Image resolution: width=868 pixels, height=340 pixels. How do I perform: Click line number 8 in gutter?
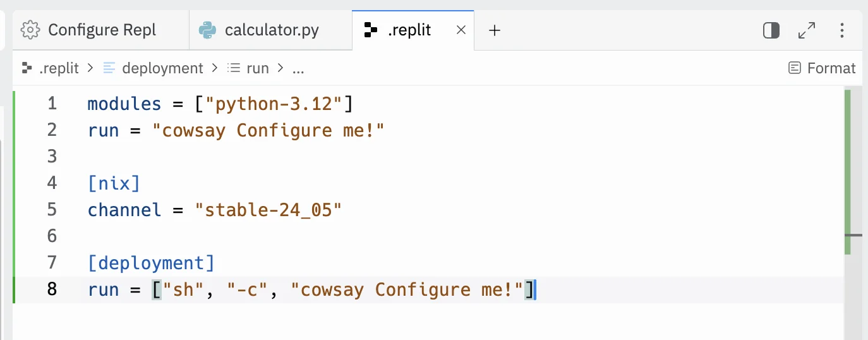click(x=52, y=289)
